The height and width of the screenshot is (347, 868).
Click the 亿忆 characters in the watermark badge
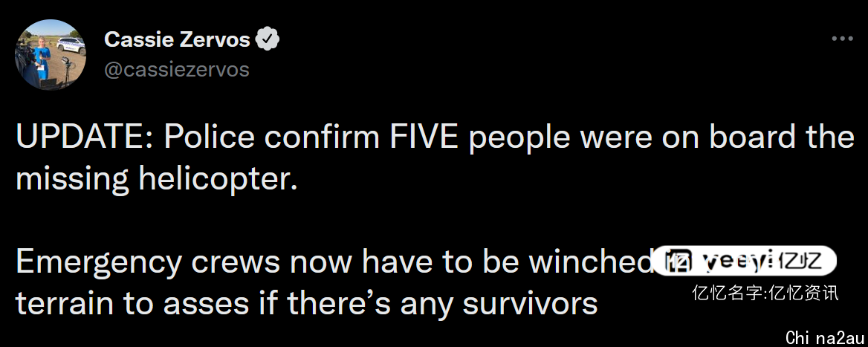pos(800,260)
